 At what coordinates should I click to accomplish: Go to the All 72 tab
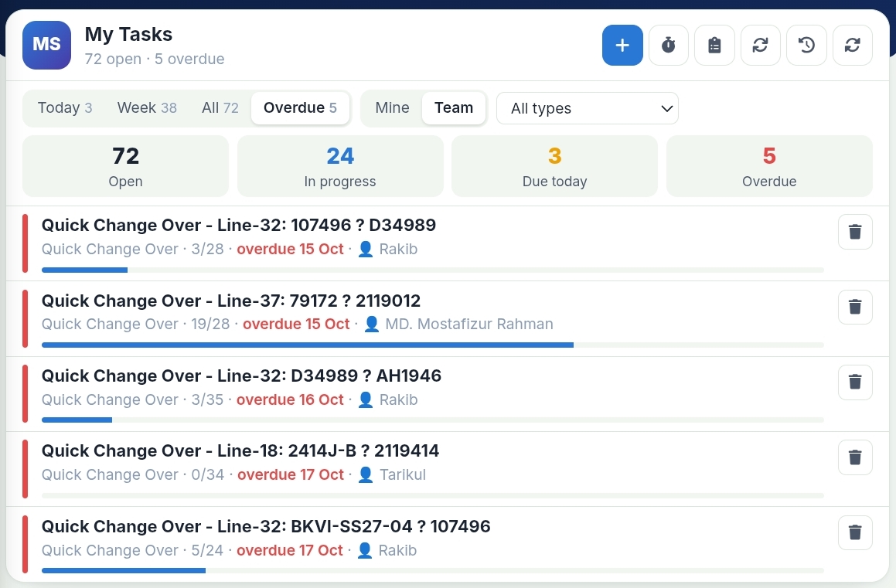[220, 108]
